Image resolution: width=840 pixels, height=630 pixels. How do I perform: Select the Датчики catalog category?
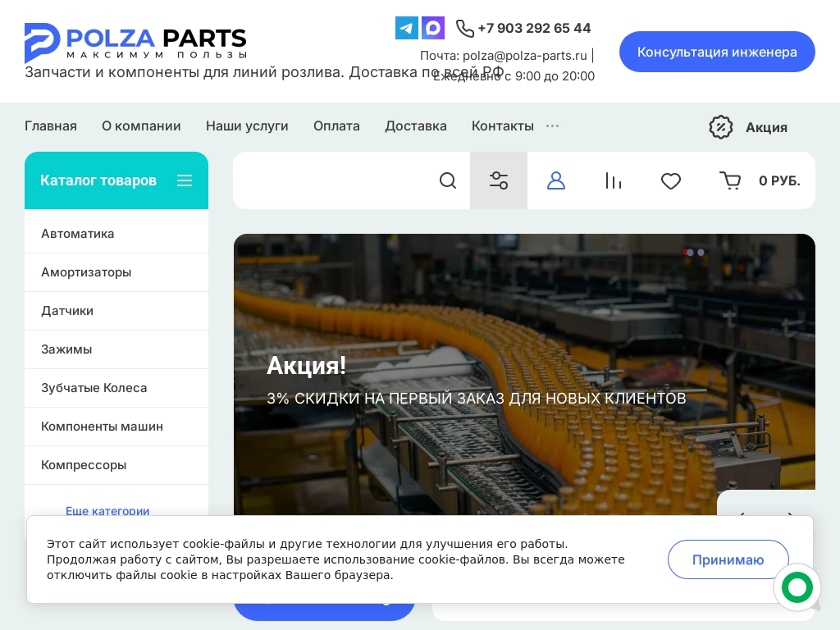point(67,311)
